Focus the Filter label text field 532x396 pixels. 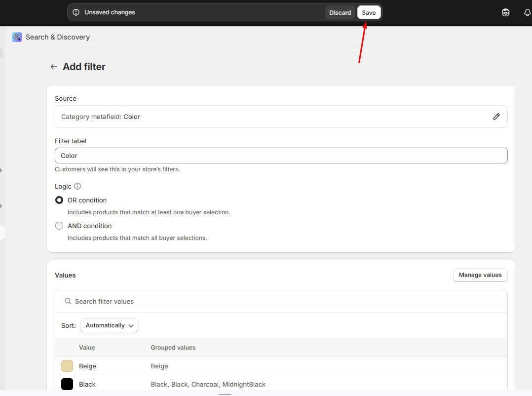tap(281, 156)
